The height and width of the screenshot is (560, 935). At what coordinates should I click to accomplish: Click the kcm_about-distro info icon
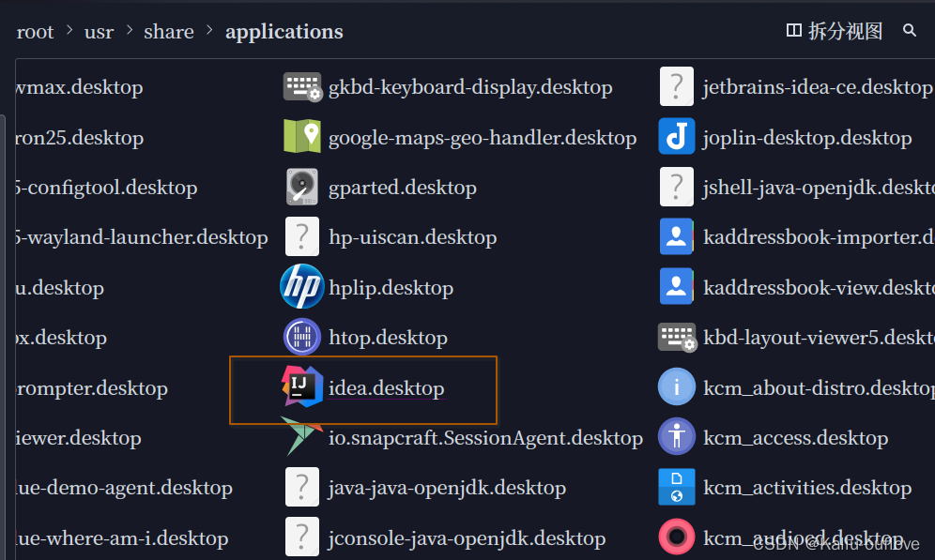(677, 387)
